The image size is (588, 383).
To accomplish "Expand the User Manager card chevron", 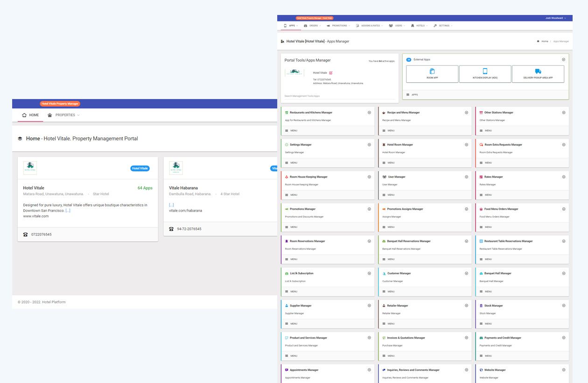I will coord(466,177).
